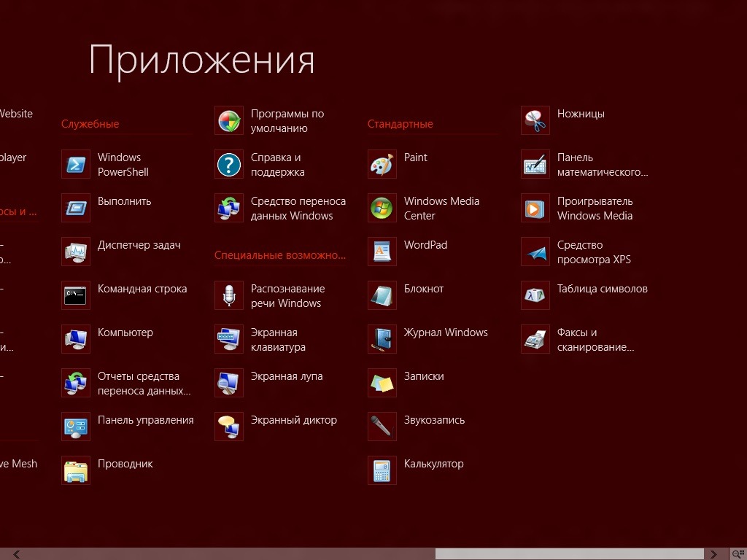Click the Проводник label
Viewport: 747px width, 560px height.
125,464
